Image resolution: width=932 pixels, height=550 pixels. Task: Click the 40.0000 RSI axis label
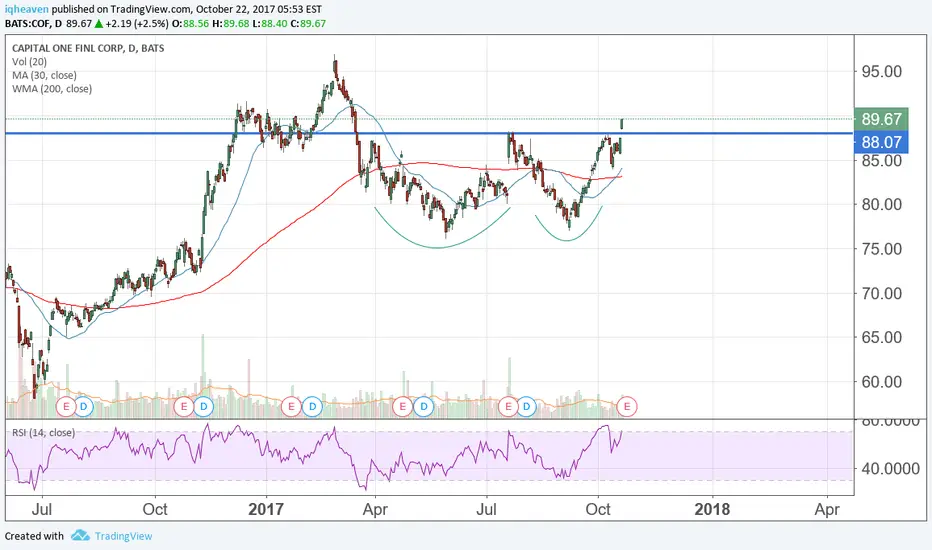point(890,469)
